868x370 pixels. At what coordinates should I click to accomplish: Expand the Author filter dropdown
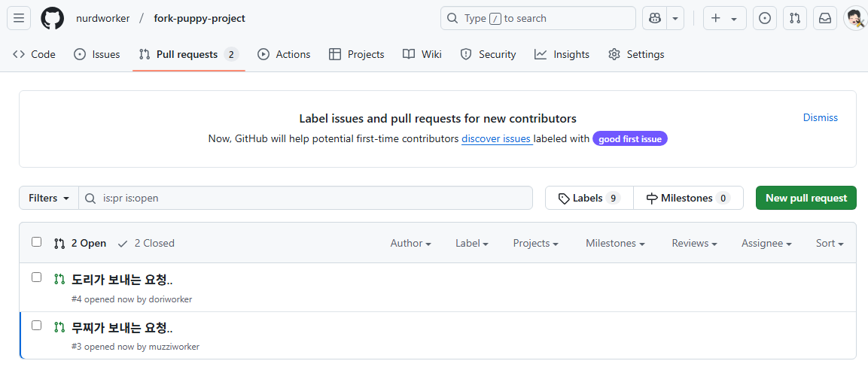click(x=411, y=243)
